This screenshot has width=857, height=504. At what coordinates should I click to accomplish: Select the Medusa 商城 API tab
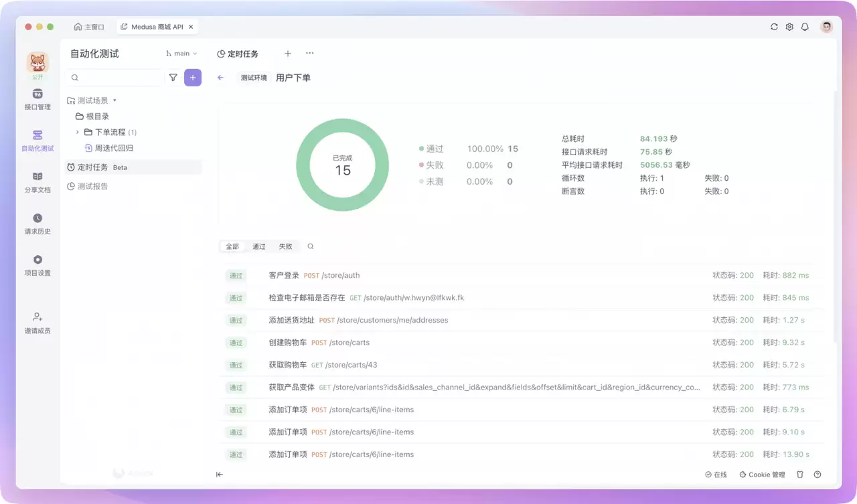click(x=157, y=27)
